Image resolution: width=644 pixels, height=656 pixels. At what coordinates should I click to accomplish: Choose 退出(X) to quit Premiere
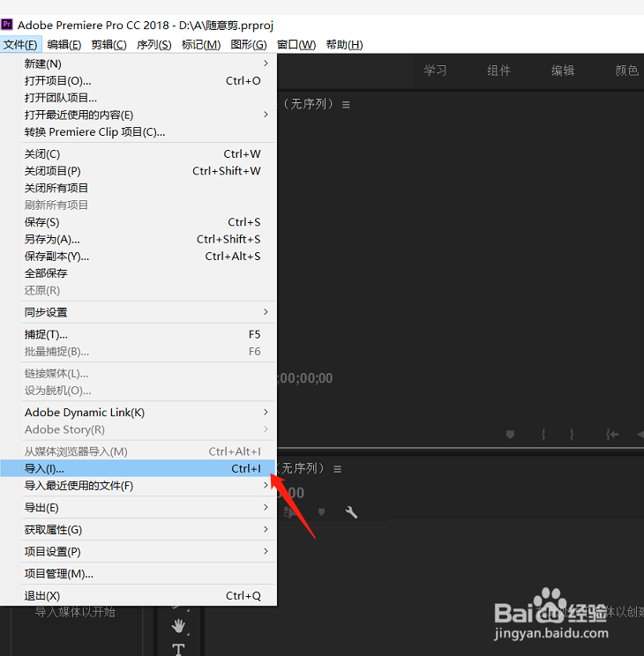139,596
